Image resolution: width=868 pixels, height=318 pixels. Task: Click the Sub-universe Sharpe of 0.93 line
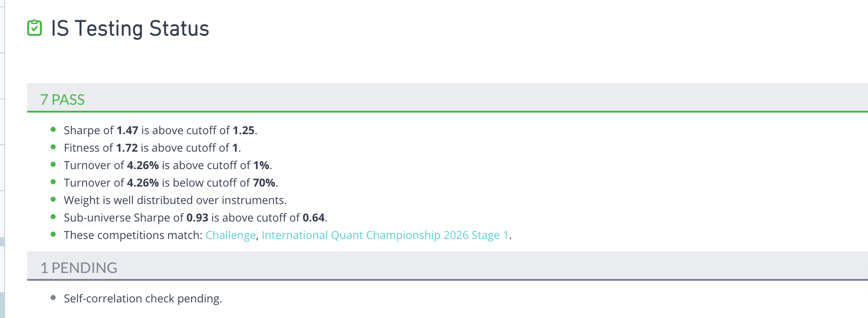tap(195, 218)
